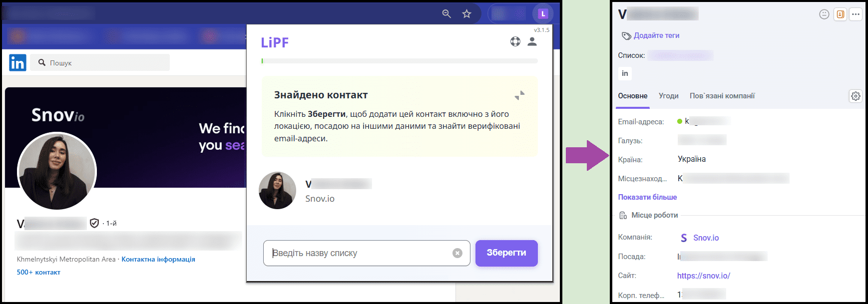Click the Snov.io company logo icon
868x304 pixels.
(684, 238)
